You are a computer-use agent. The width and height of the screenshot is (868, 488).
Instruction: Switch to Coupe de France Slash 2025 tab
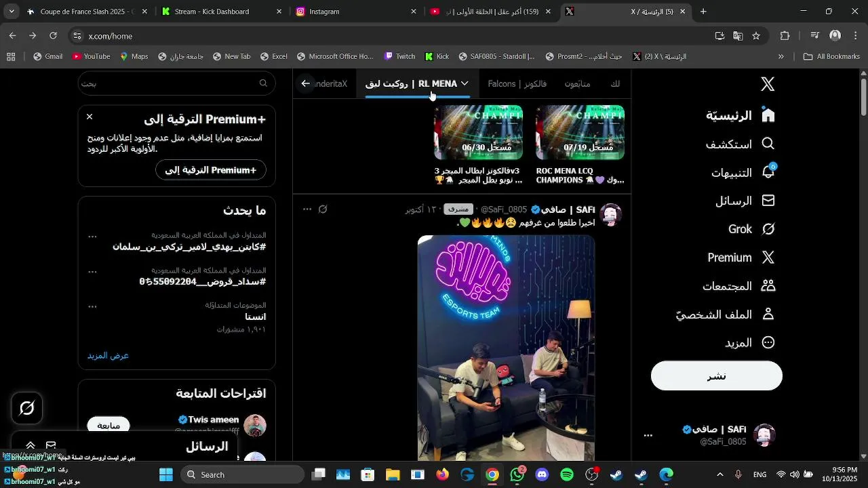point(87,12)
